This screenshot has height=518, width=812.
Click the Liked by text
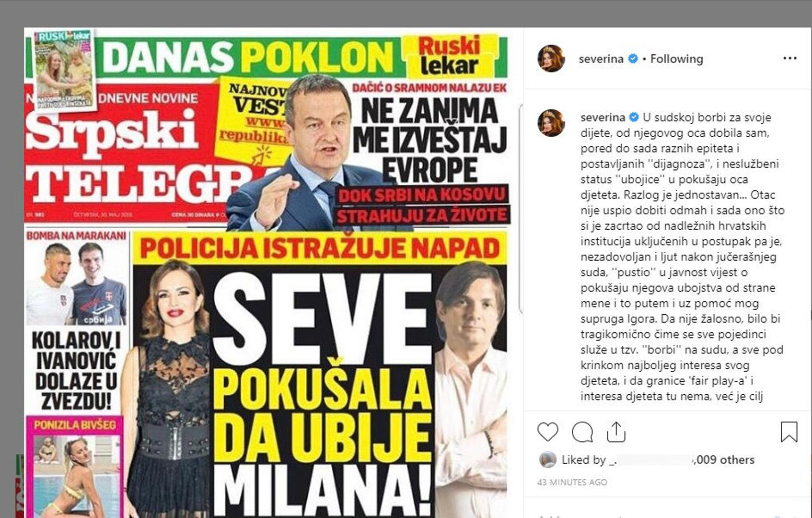click(583, 459)
